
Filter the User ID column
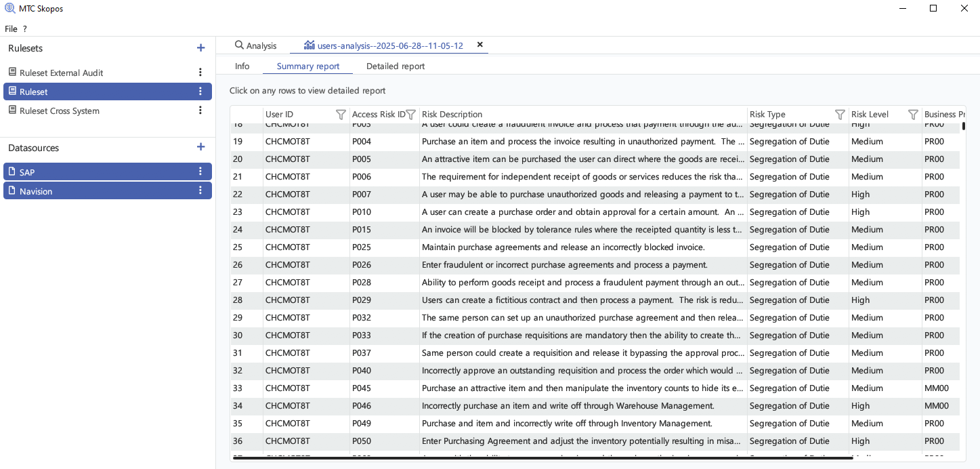(x=341, y=115)
